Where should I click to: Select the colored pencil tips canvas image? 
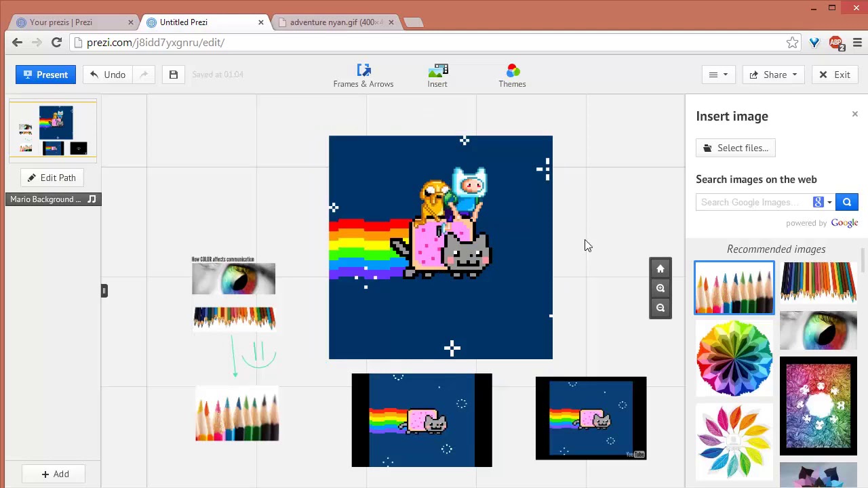tap(237, 414)
